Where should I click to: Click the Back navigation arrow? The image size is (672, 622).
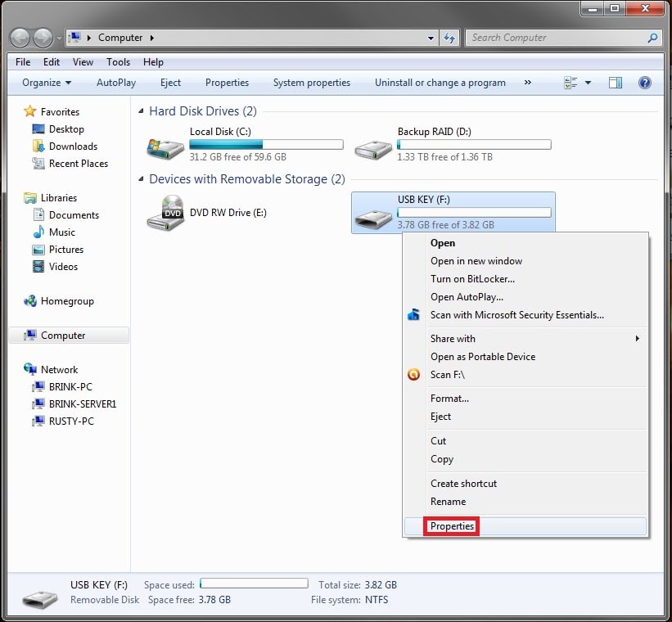(x=20, y=38)
